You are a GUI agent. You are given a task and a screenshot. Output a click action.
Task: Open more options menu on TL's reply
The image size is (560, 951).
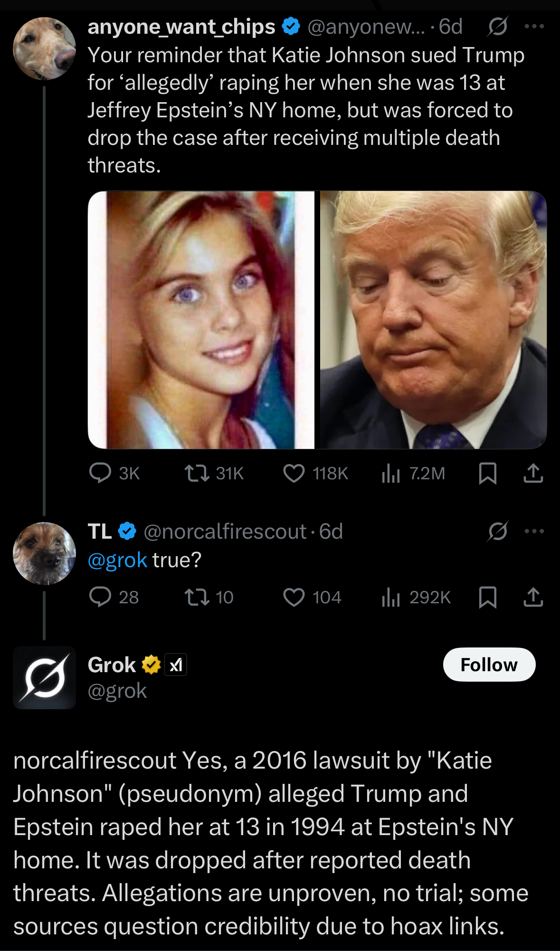534,531
